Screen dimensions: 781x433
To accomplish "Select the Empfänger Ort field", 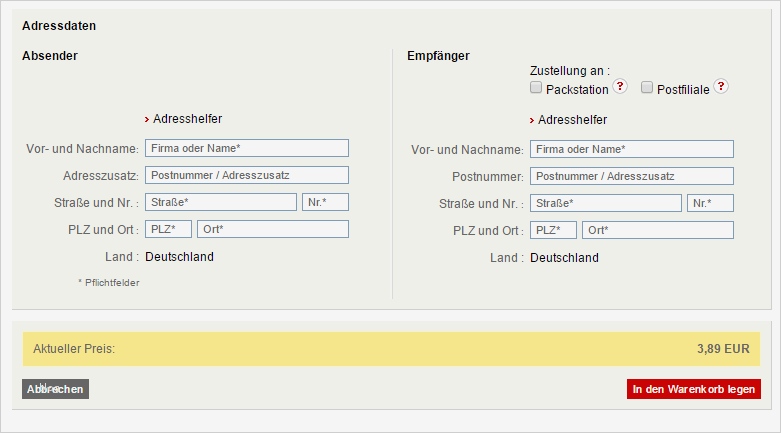I will pos(658,230).
